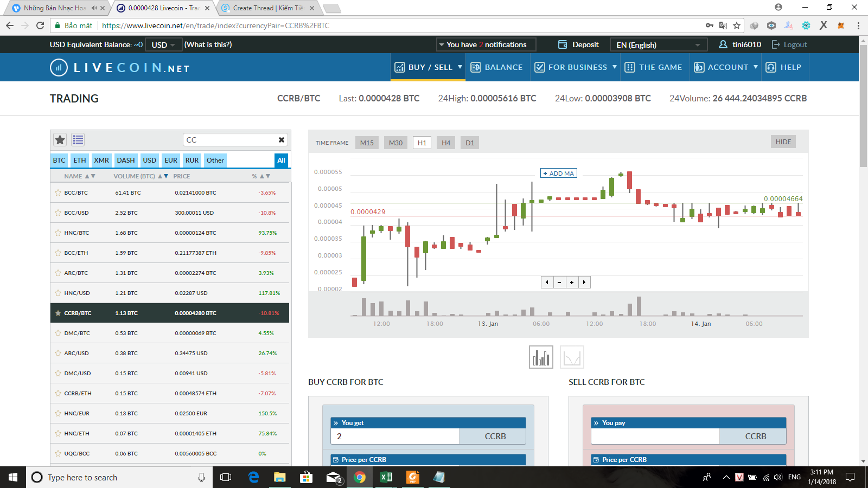The height and width of the screenshot is (488, 868).
Task: Expand the notifications dropdown
Action: coord(486,44)
